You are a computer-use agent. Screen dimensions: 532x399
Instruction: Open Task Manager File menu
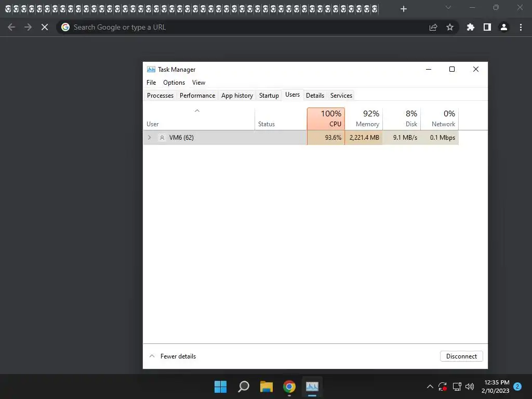pyautogui.click(x=151, y=83)
